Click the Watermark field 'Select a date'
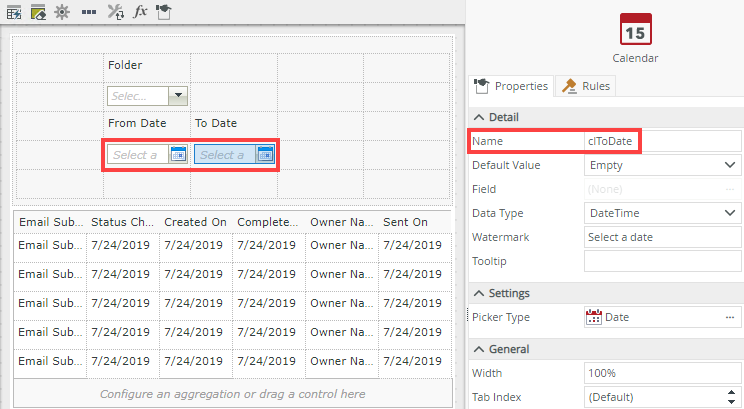Image resolution: width=744 pixels, height=409 pixels. click(x=662, y=237)
